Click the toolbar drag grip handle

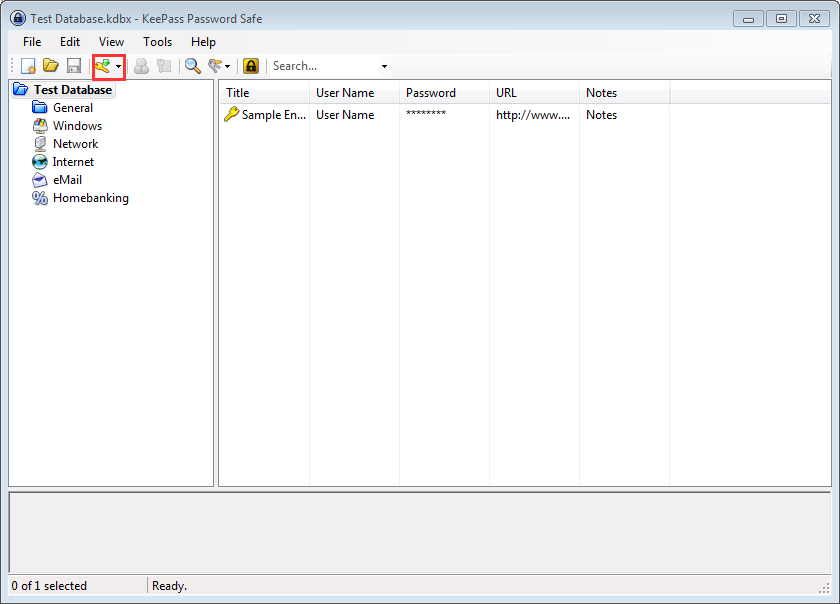coord(12,66)
